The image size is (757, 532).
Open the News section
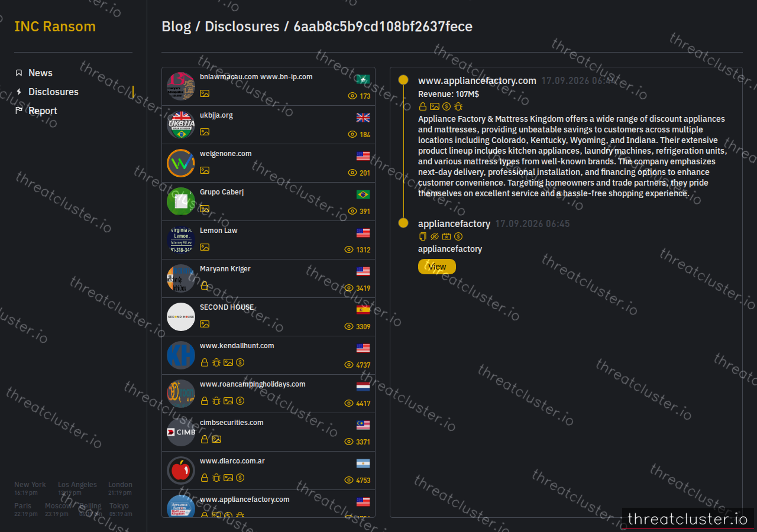(x=40, y=73)
